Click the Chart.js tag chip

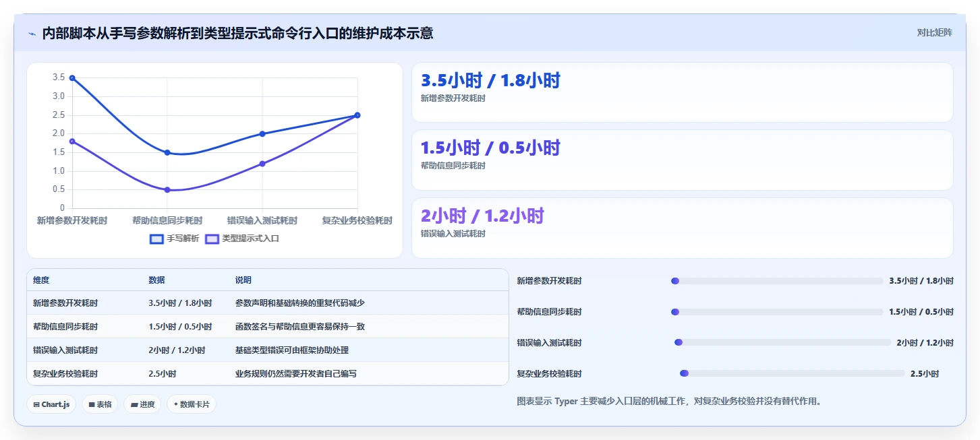point(52,404)
